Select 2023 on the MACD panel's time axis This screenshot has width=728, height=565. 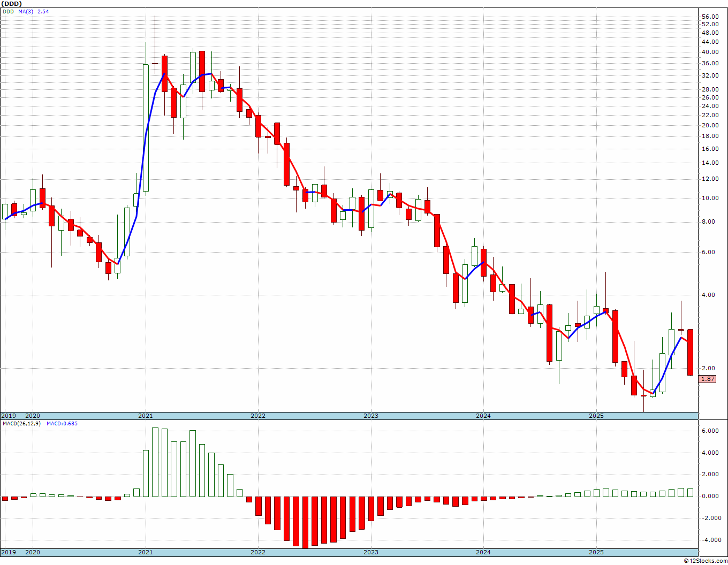click(x=371, y=552)
